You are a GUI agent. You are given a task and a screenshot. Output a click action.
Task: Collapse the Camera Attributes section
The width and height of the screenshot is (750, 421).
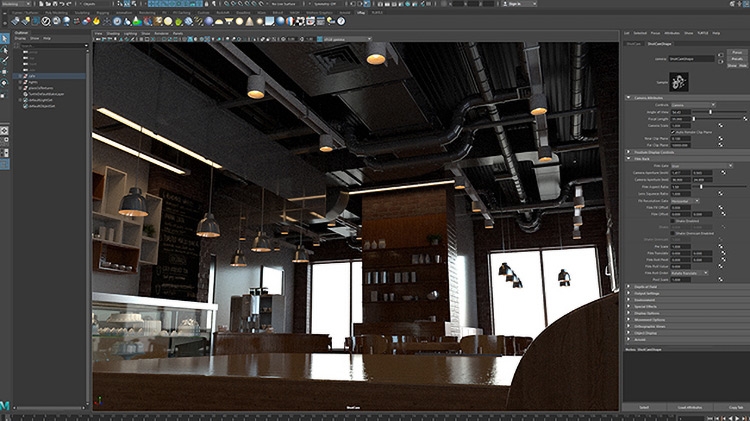pos(629,98)
